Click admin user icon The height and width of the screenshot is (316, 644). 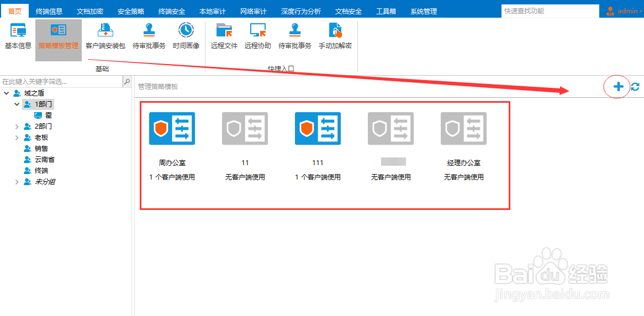610,11
